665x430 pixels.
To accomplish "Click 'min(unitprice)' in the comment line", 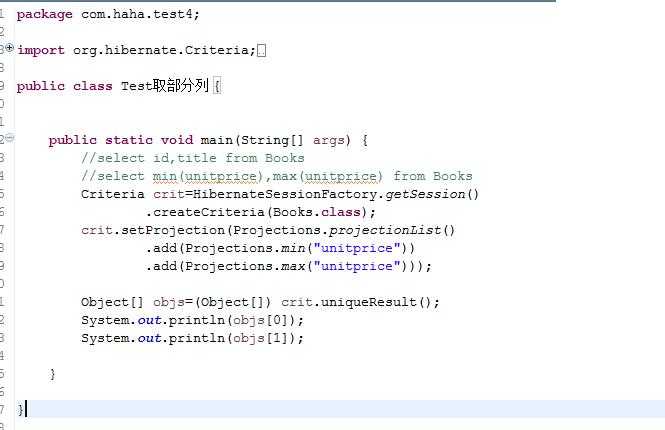I will 208,176.
